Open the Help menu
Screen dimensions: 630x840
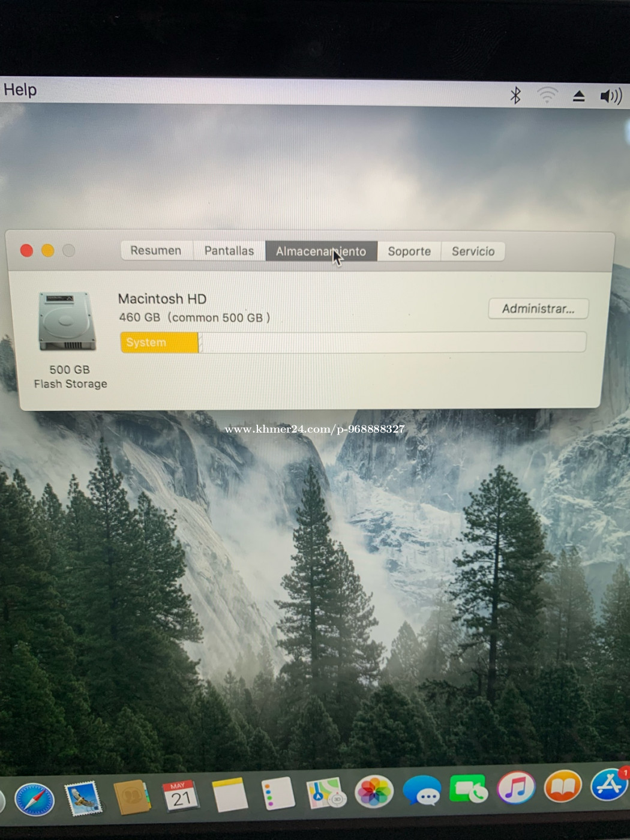click(x=20, y=90)
